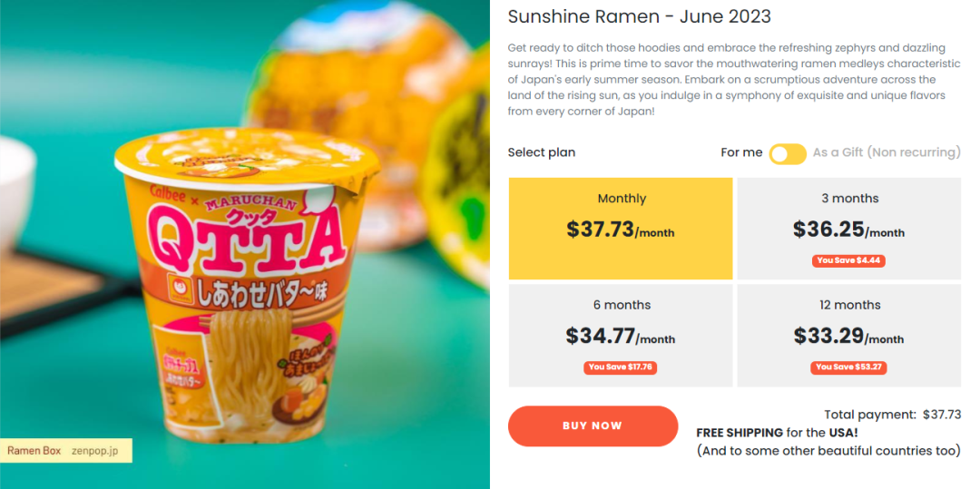Click the You Save $4.44 badge
980x489 pixels.
849,260
